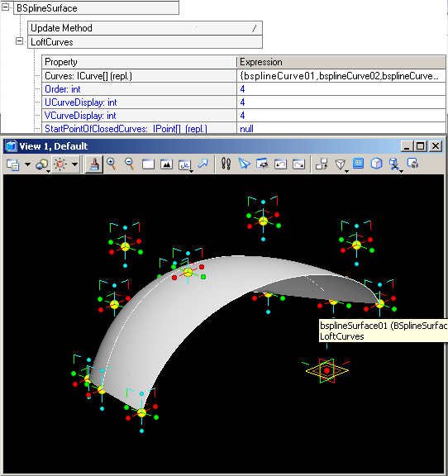Select the Zoom In magnifier tool
This screenshot has height=476, width=448.
click(112, 164)
